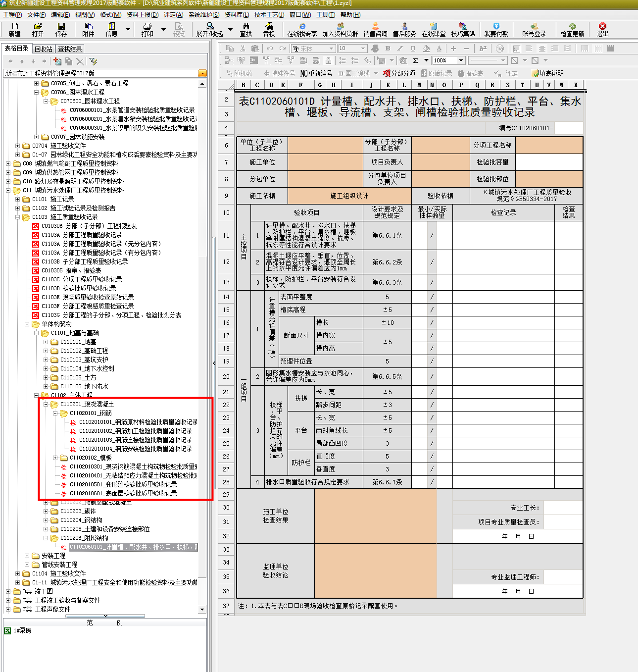Click the 打印 print icon

pos(147,29)
